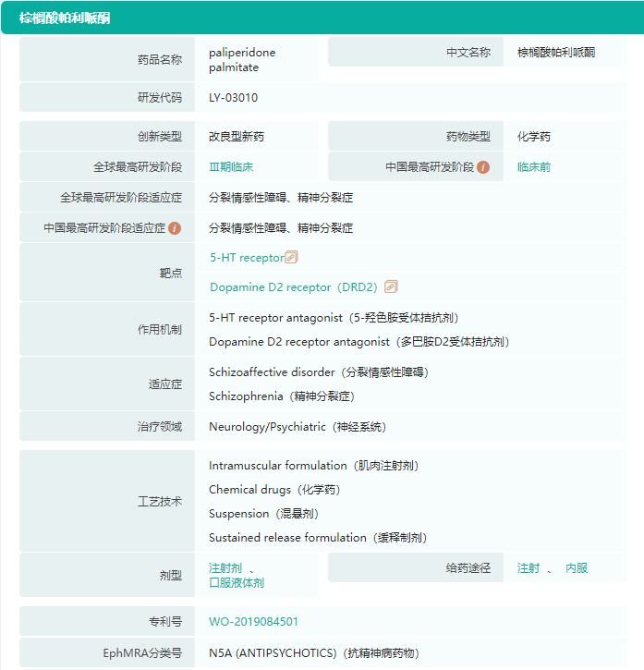Open the 内服 administration route link
The width and height of the screenshot is (644, 670).
(x=577, y=568)
